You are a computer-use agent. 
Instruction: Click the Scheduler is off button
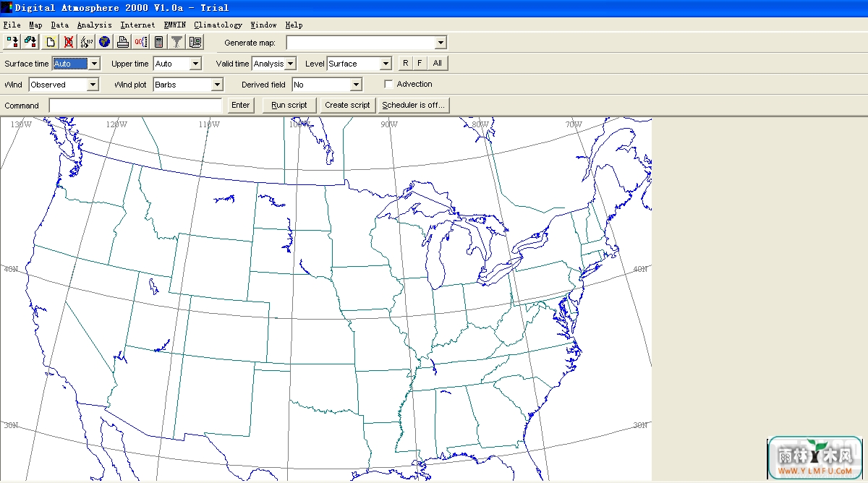tap(414, 105)
